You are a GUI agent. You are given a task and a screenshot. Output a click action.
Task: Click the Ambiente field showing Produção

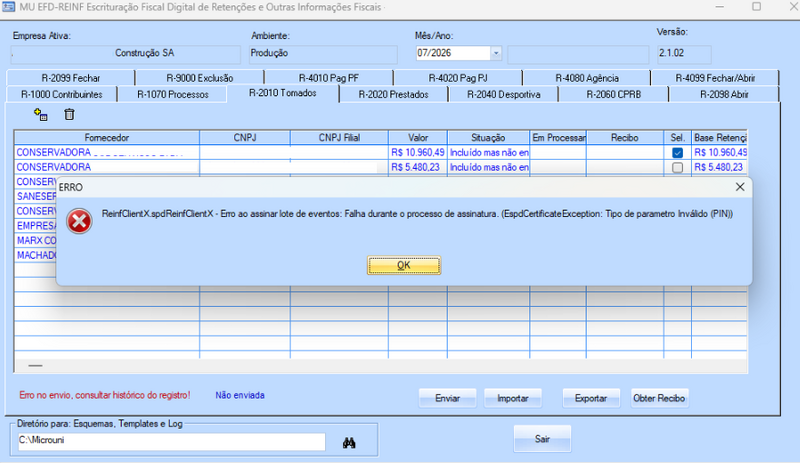coord(323,54)
